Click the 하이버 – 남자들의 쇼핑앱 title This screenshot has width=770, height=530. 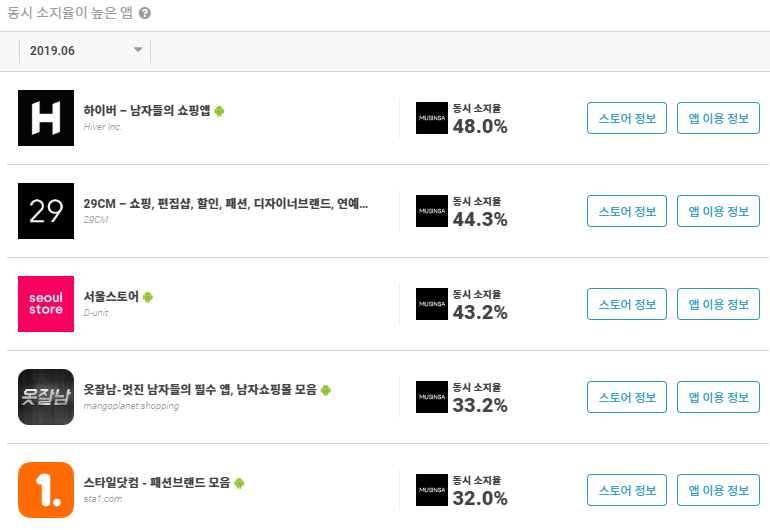146,111
